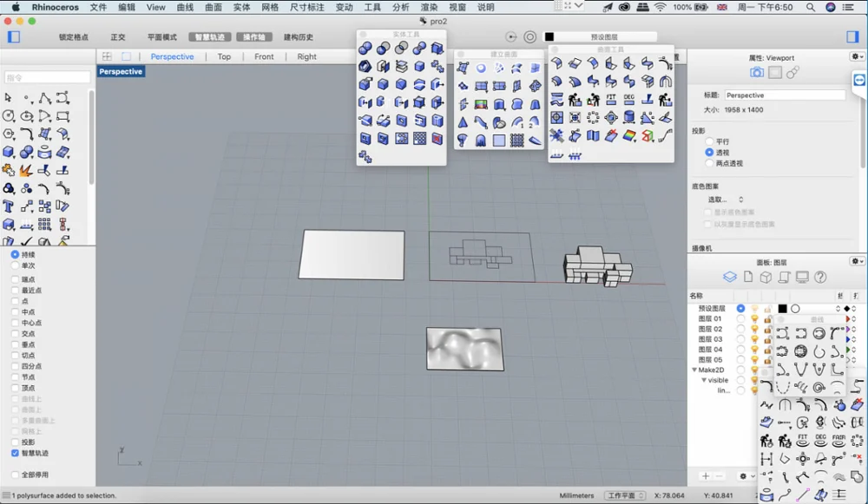Switch to four-viewport layout icon
Viewport: 868px width, 504px height.
tap(107, 56)
